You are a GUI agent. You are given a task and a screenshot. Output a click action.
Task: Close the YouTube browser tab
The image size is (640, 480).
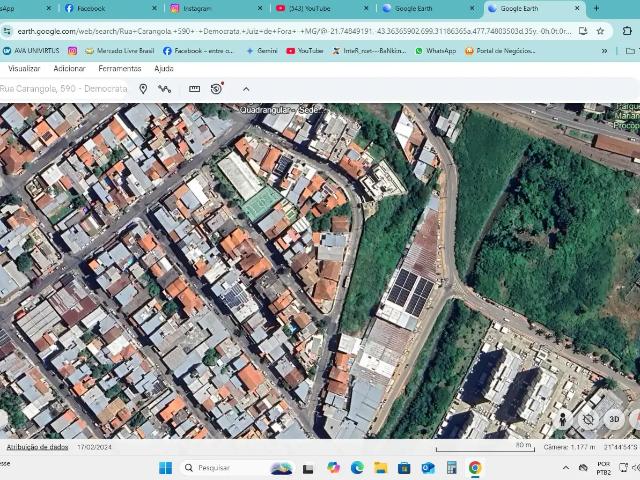coord(366,8)
